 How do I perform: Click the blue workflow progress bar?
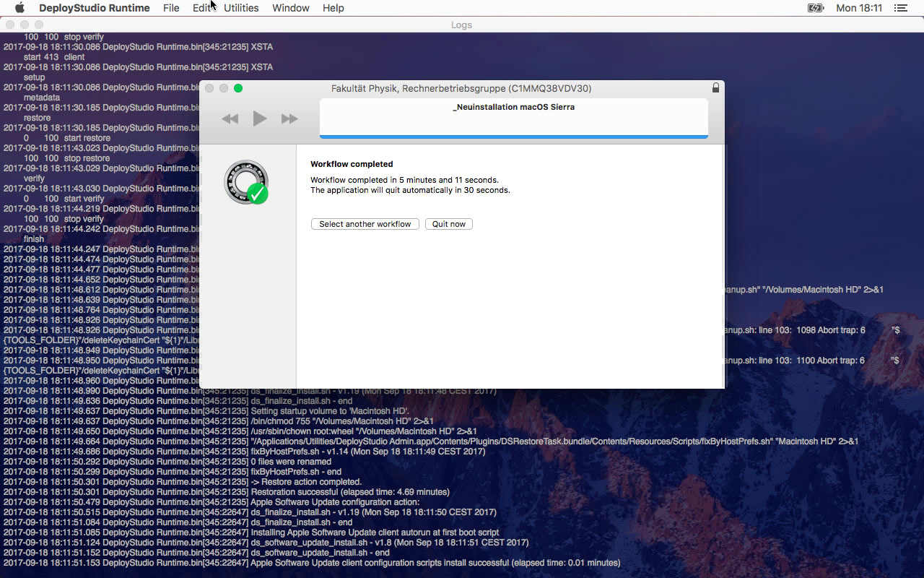pos(514,136)
